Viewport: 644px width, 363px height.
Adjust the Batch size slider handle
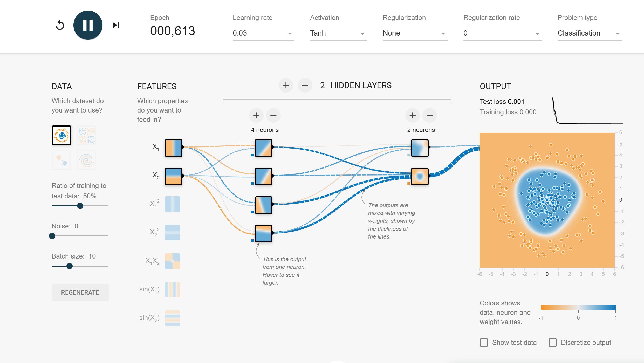[69, 266]
